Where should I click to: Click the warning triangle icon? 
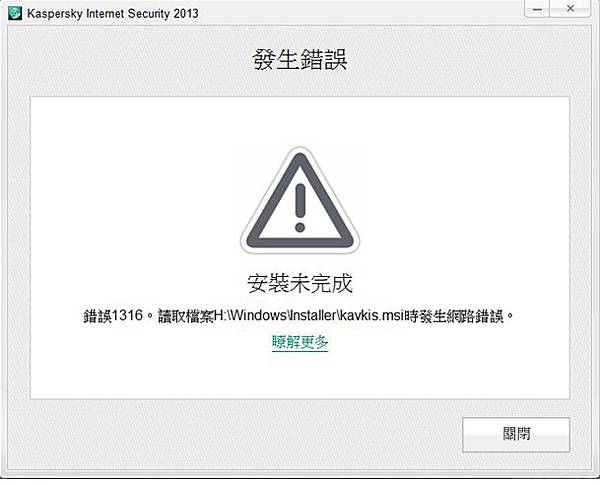tap(300, 200)
